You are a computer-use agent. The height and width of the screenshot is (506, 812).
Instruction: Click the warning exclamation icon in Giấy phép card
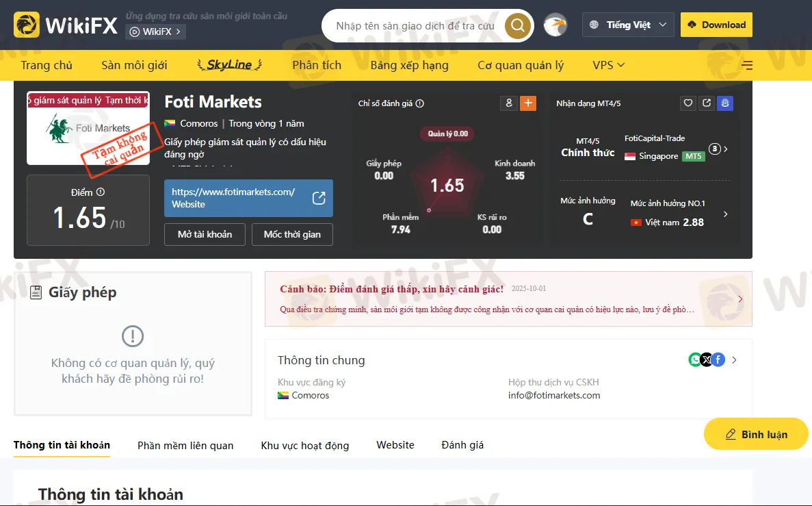[x=133, y=336]
